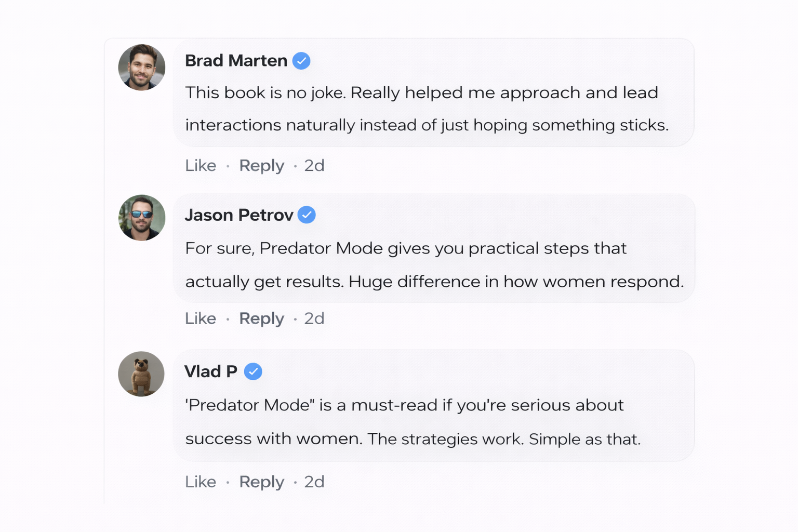Image resolution: width=798 pixels, height=532 pixels.
Task: Click the verified badge beside Brad Marten
Action: (301, 61)
